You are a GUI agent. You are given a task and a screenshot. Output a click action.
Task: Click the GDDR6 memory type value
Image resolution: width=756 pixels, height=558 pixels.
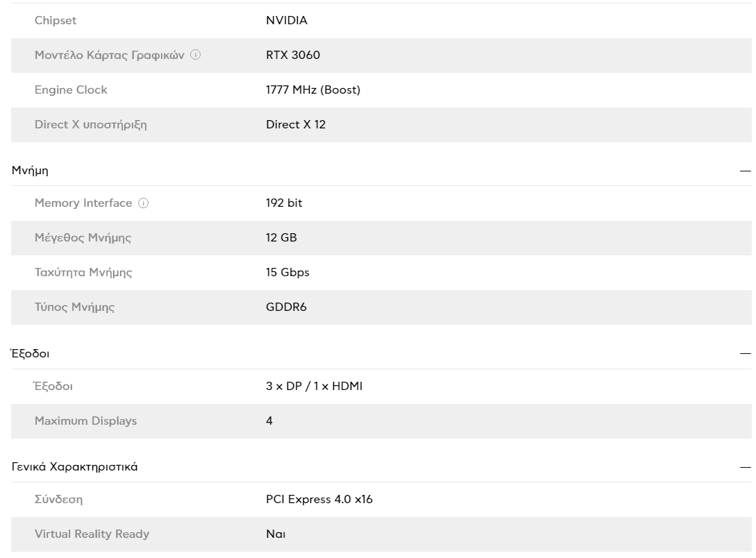pos(286,307)
